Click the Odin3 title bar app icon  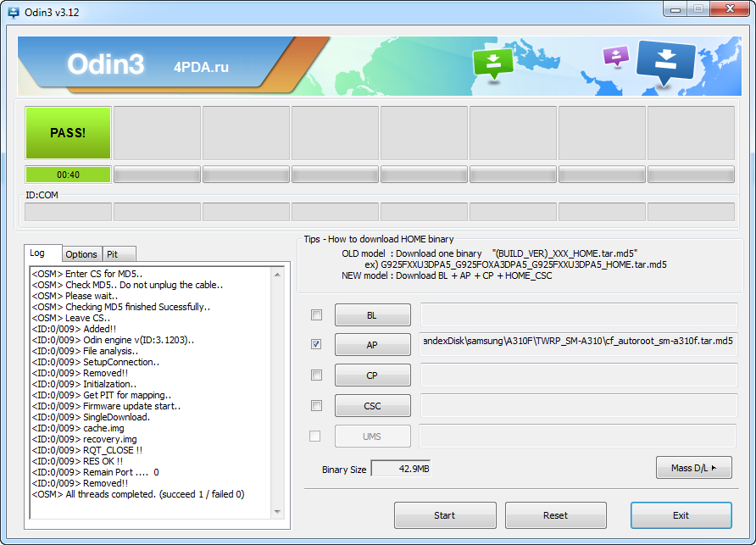coord(13,13)
